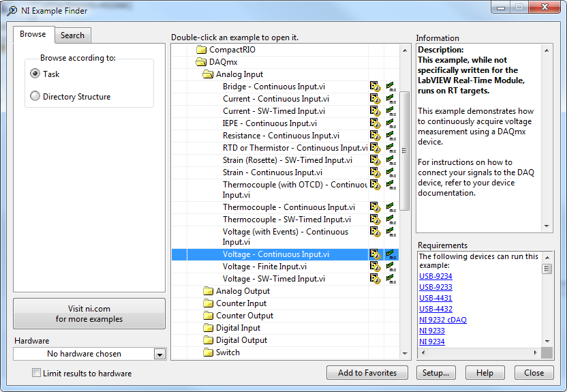The width and height of the screenshot is (567, 392).
Task: Click the VI icon for Bridge - Continuous Input.vi
Action: pyautogui.click(x=376, y=87)
